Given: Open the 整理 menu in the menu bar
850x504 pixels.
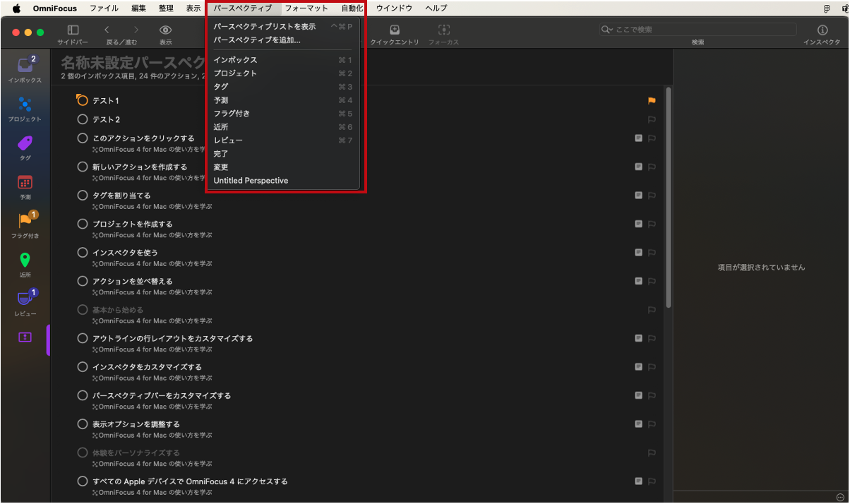Looking at the screenshot, I should pos(166,8).
